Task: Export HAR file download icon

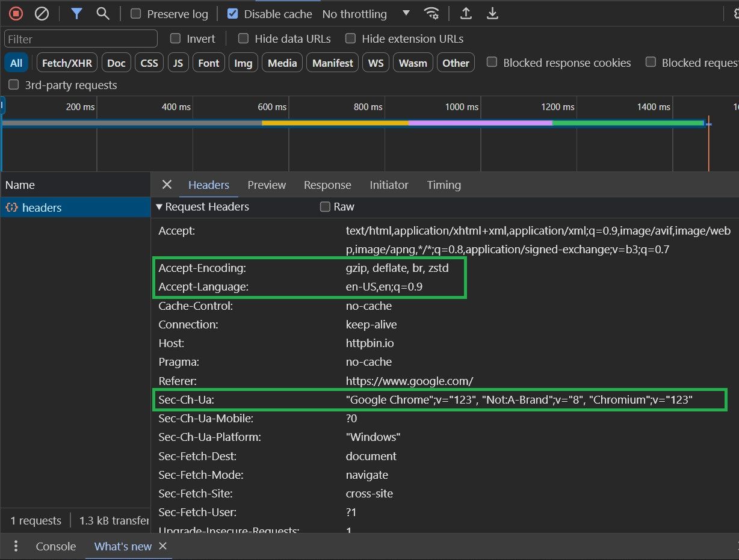Action: click(x=492, y=13)
